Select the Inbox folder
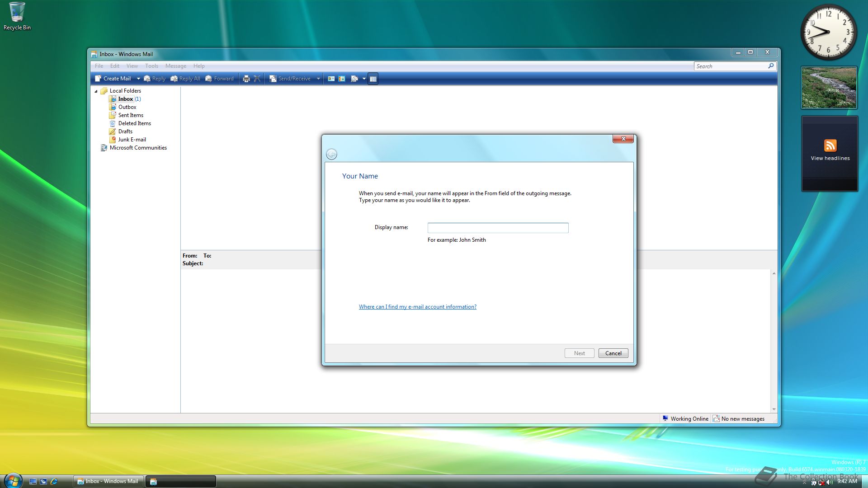 [126, 99]
